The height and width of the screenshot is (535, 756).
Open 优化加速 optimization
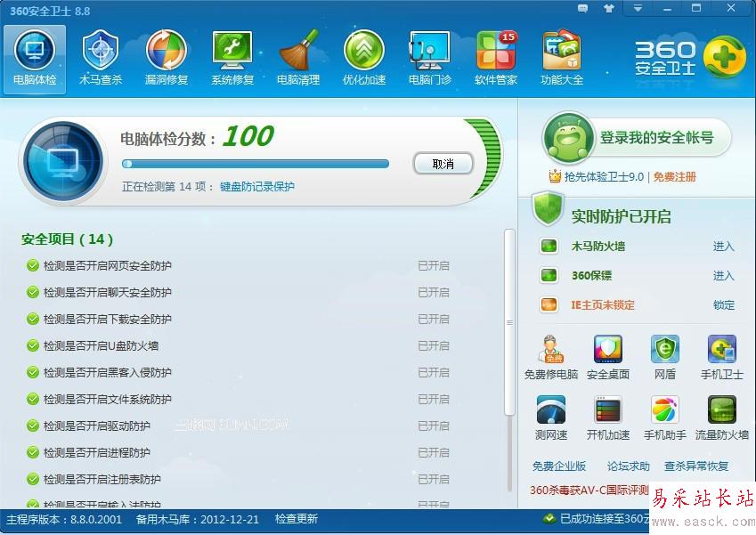(364, 60)
